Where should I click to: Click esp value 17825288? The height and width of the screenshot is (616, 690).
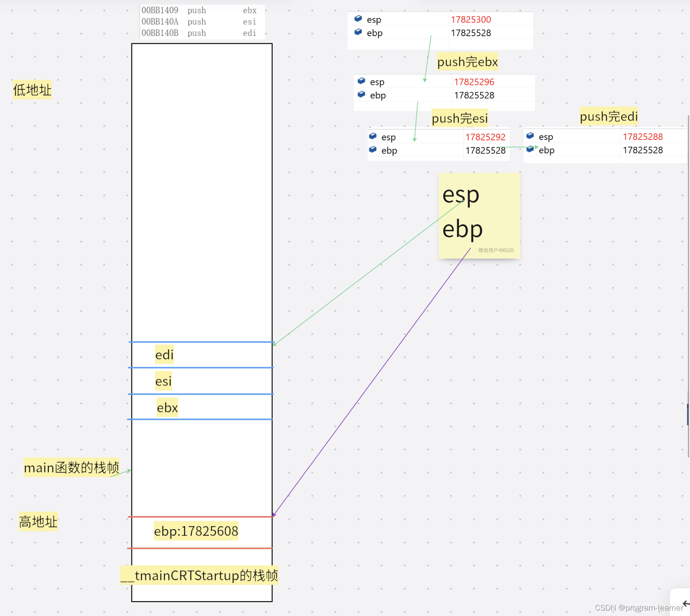pos(643,137)
